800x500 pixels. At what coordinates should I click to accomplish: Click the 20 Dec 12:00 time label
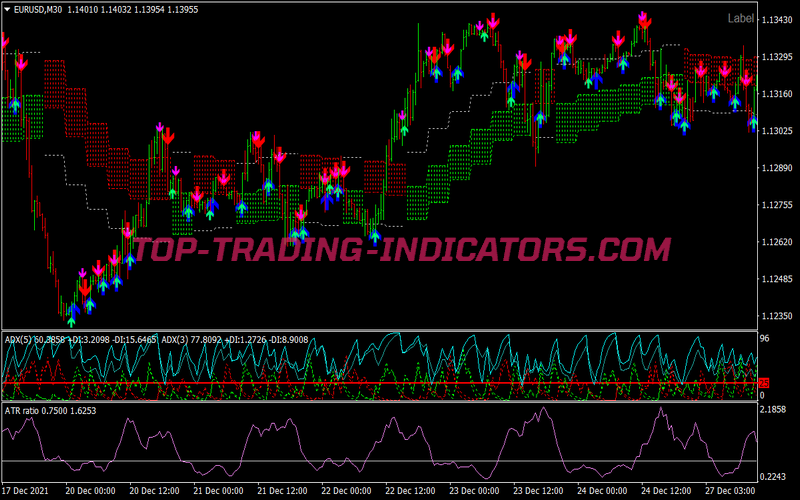(x=154, y=491)
